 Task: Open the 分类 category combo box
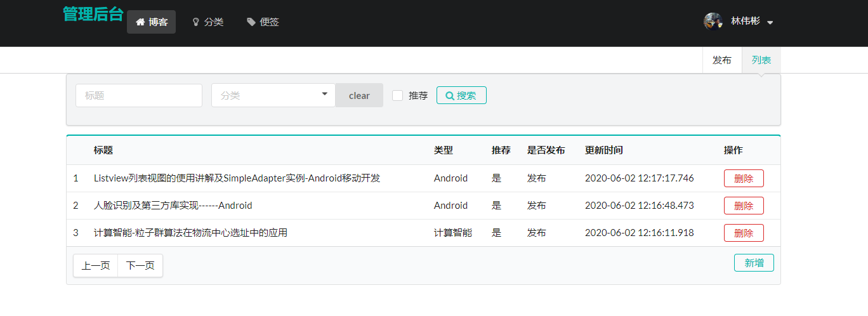273,95
